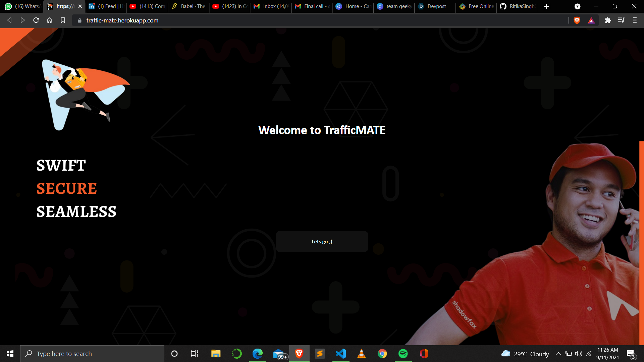Expand the system tray hidden icons chevron

coord(558,354)
